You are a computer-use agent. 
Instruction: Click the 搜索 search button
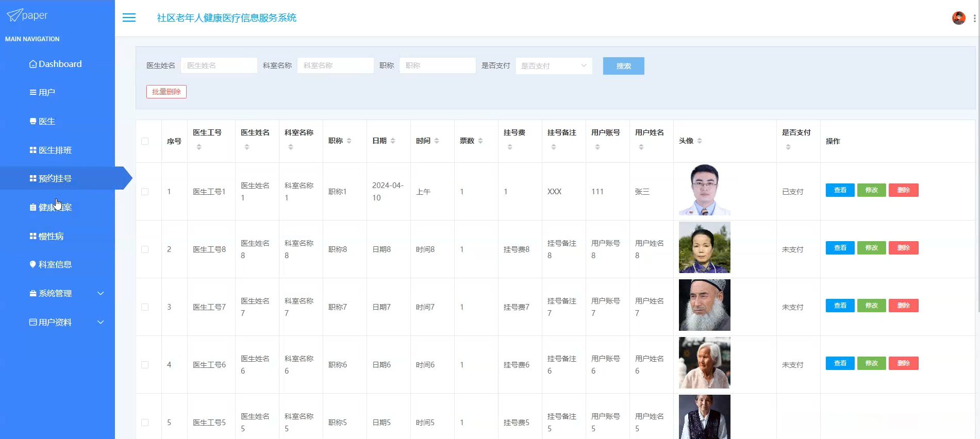(x=623, y=66)
